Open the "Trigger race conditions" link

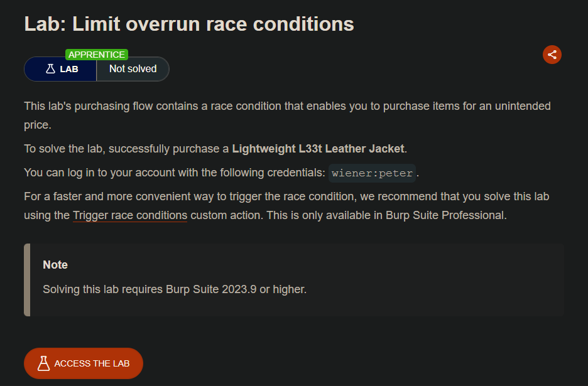coord(130,215)
